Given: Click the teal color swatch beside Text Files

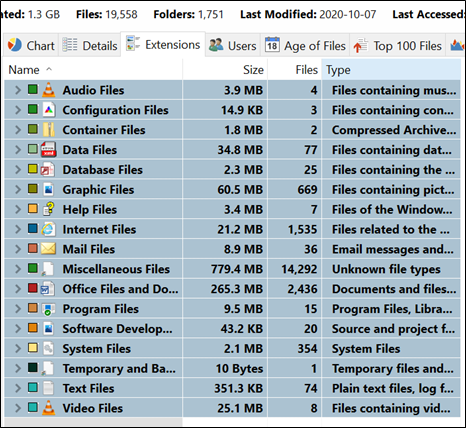Looking at the screenshot, I should point(33,387).
